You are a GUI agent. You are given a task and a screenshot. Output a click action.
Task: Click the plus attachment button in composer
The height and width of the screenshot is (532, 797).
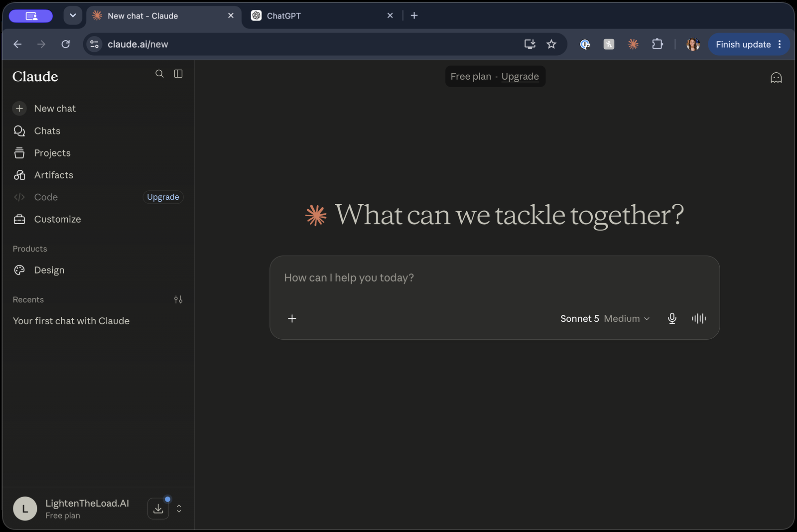(292, 318)
